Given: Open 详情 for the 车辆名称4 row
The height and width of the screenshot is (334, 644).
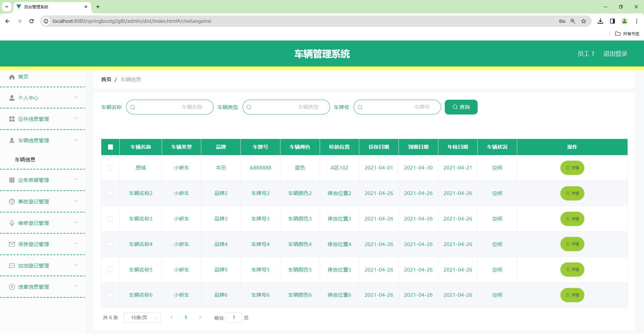Looking at the screenshot, I should 572,244.
